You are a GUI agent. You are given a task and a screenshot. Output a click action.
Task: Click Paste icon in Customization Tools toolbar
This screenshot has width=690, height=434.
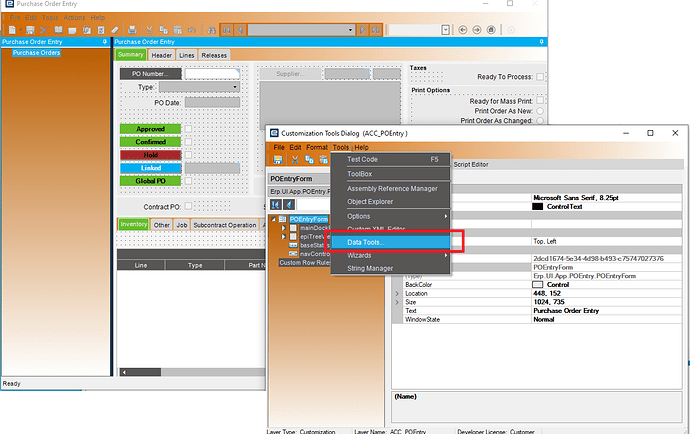point(324,160)
